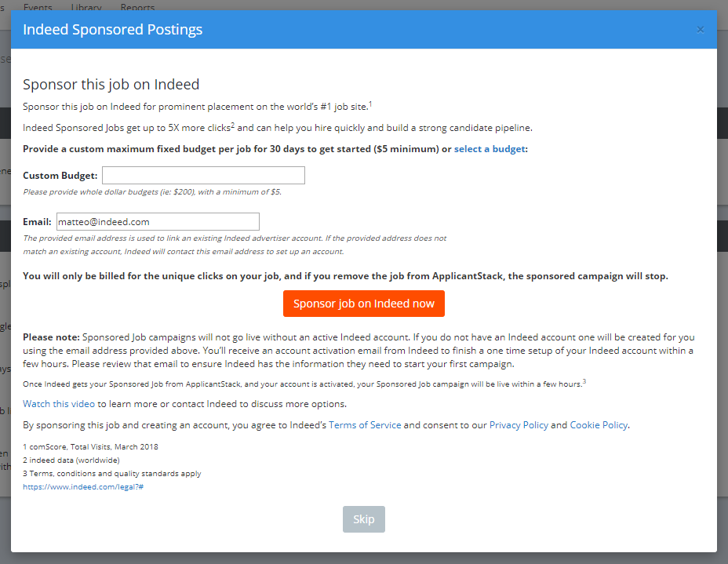Open the Events menu
This screenshot has width=728, height=564.
coord(38,7)
